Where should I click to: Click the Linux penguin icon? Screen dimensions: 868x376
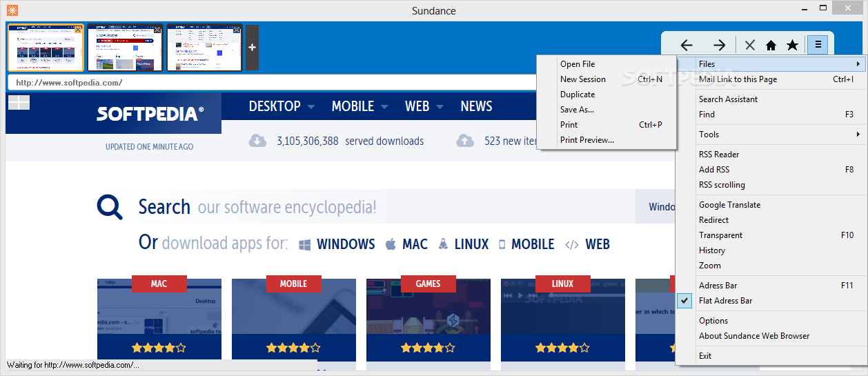[443, 244]
